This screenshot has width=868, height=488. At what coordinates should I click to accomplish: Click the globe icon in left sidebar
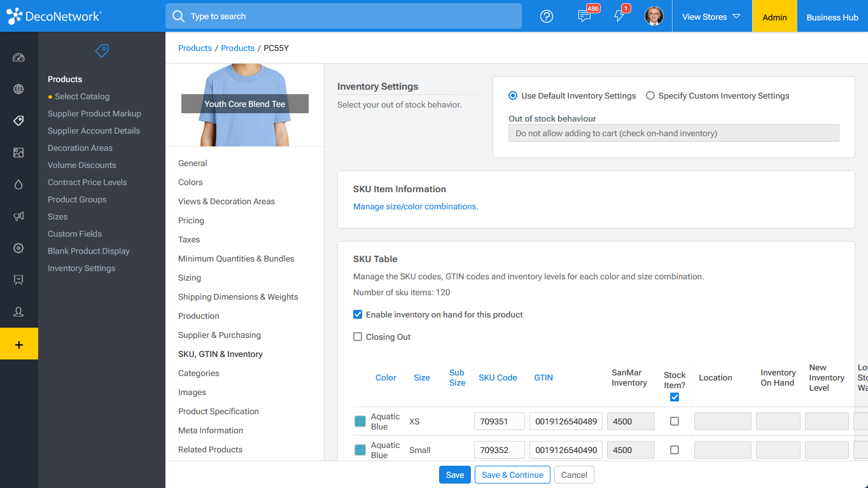pyautogui.click(x=18, y=89)
